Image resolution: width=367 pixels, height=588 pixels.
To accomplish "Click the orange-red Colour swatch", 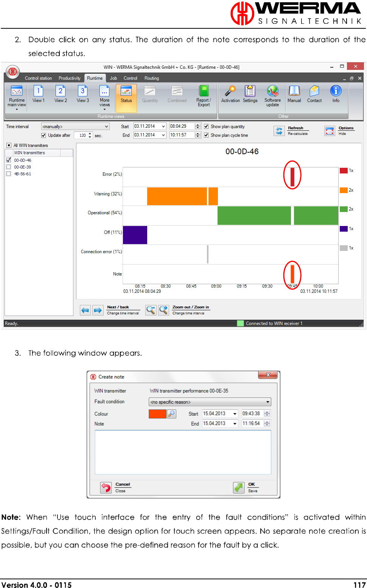I will coord(157,414).
